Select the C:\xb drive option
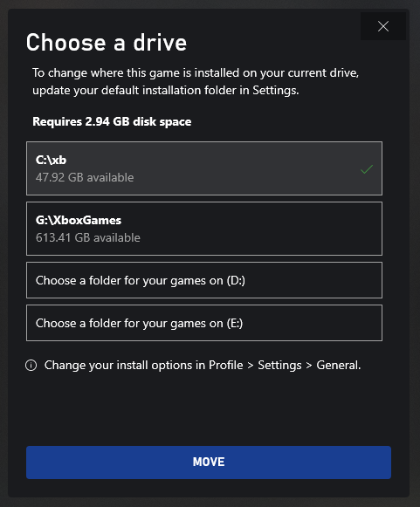 204,168
